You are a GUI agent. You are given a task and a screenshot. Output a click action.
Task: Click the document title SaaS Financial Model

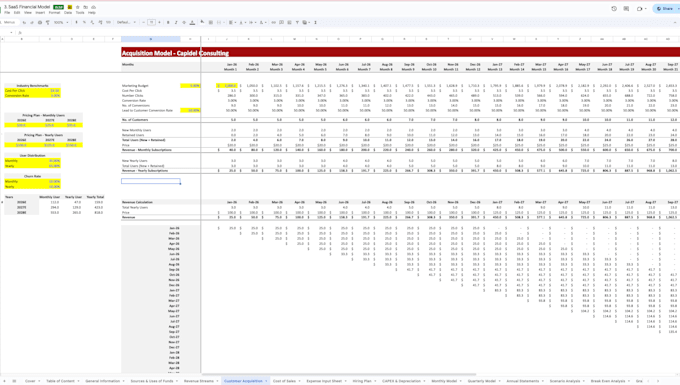(27, 7)
